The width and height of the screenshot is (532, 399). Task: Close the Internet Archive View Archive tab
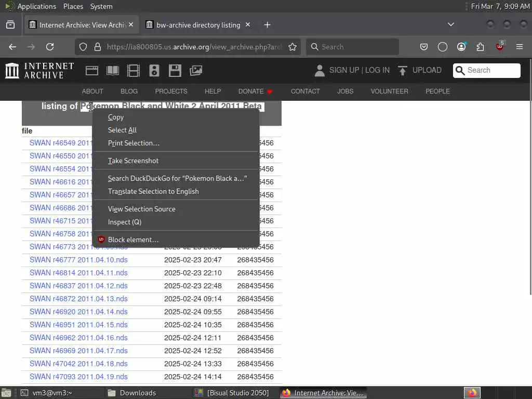pos(131,25)
